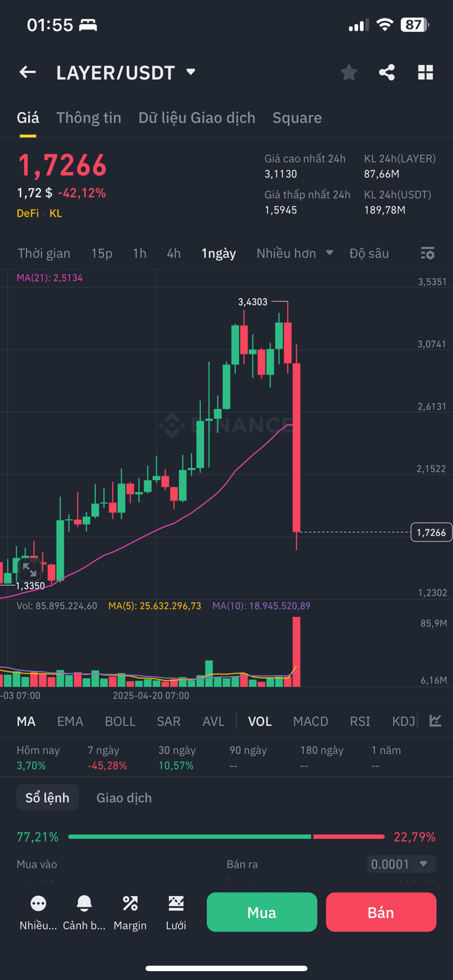Enable the BOLL indicator
This screenshot has width=453, height=980.
[x=120, y=721]
